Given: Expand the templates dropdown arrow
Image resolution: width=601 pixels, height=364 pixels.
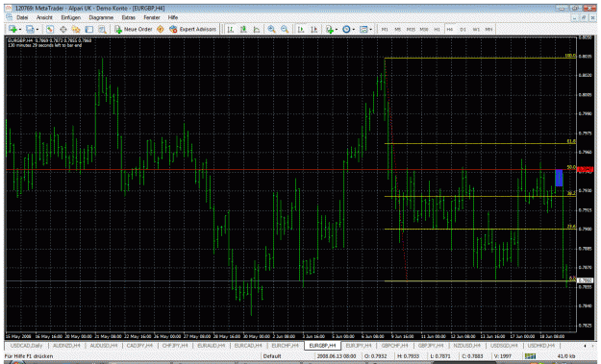Looking at the screenshot, I should (x=370, y=30).
